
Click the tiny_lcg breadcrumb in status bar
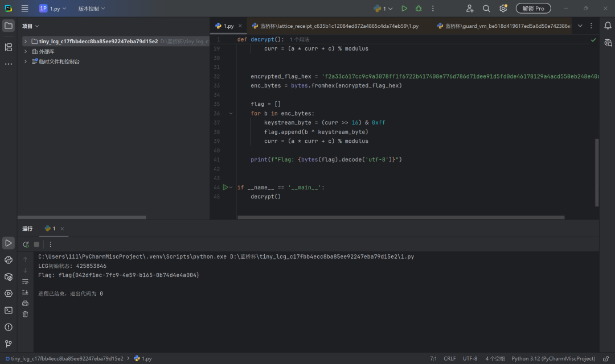(64, 358)
